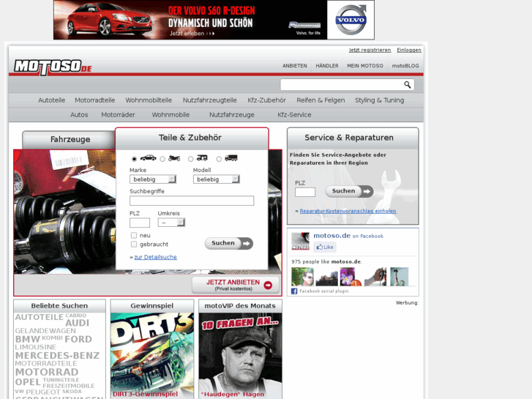Open the Marke dropdown
The width and height of the screenshot is (532, 399).
tap(153, 179)
